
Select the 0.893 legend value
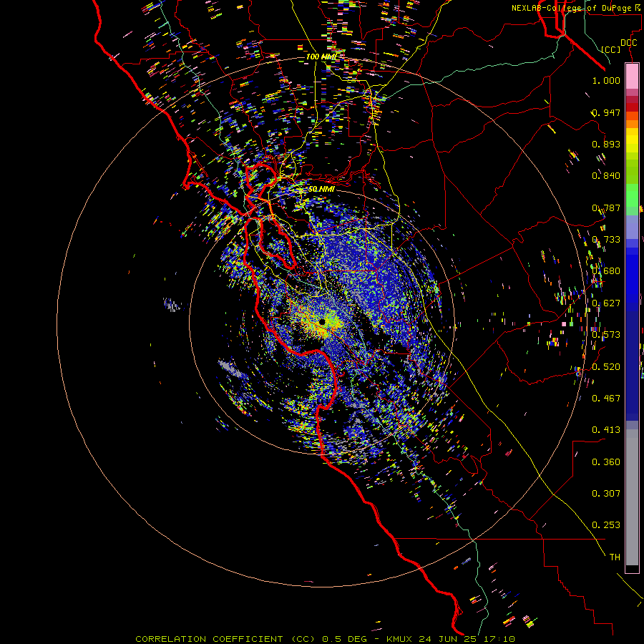coord(606,144)
